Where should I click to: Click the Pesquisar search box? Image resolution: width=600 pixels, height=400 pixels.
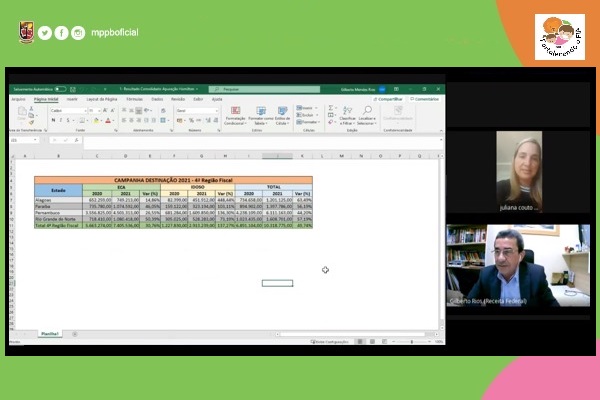pos(264,89)
